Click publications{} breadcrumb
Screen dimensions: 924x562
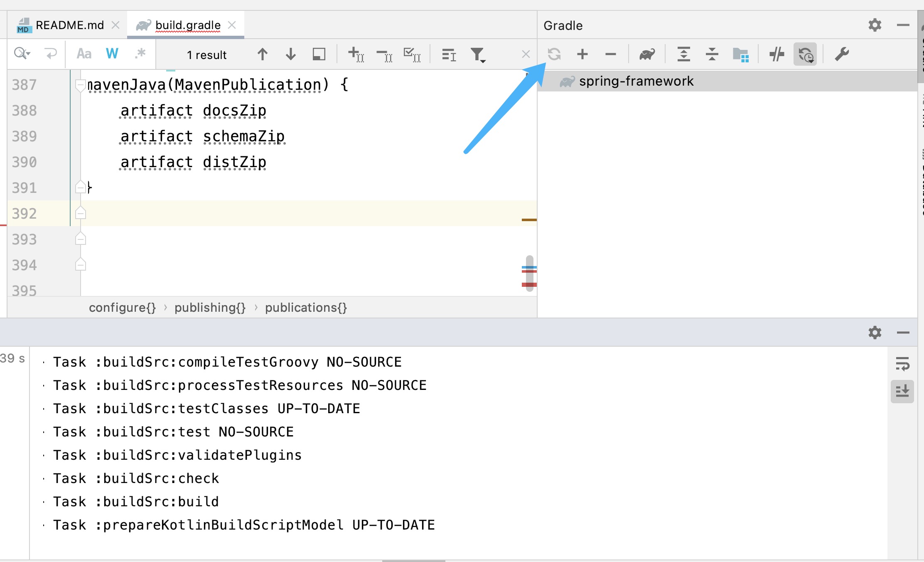pyautogui.click(x=306, y=308)
